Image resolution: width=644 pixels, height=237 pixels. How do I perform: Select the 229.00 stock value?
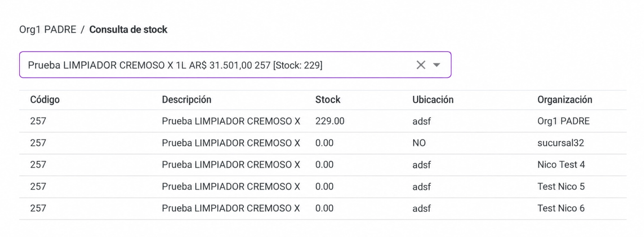pos(330,121)
